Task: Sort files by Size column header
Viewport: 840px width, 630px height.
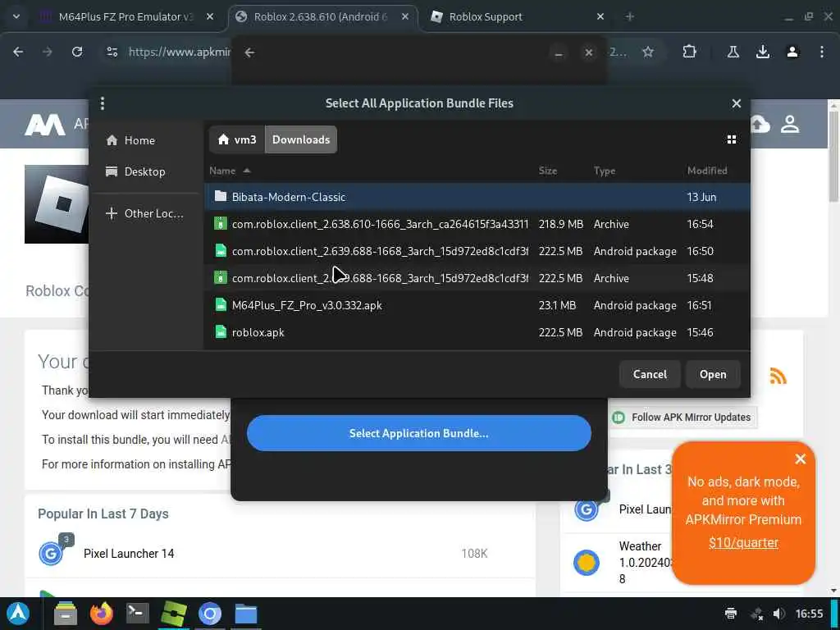Action: pyautogui.click(x=547, y=171)
